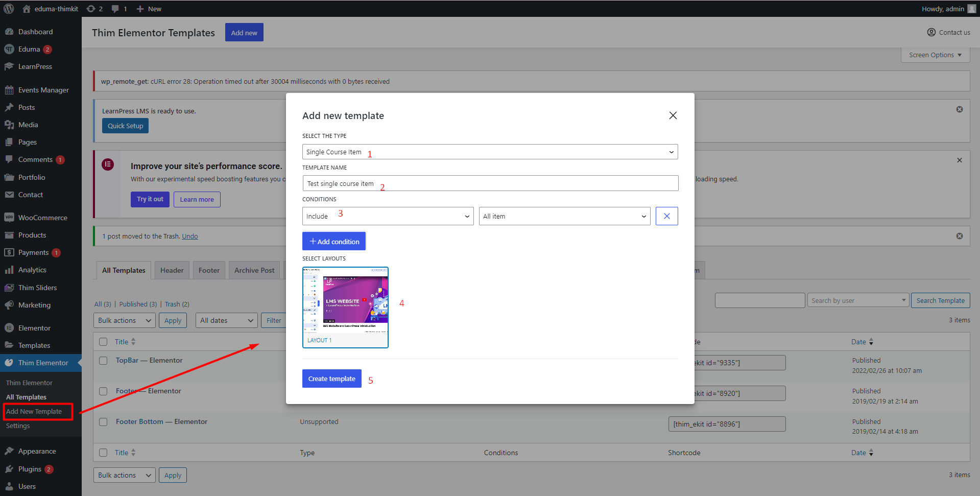Open Add New Template submenu item
The image size is (980, 496).
34,411
